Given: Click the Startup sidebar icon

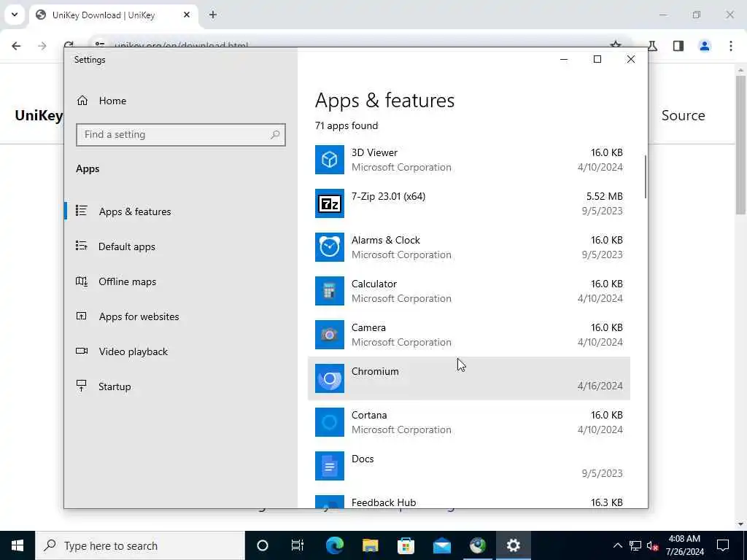Looking at the screenshot, I should [82, 386].
